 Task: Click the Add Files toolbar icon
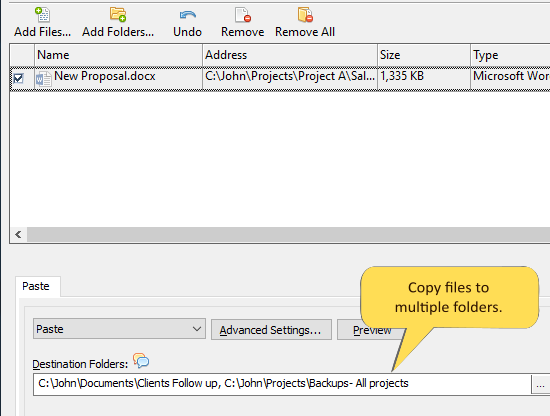click(x=43, y=15)
